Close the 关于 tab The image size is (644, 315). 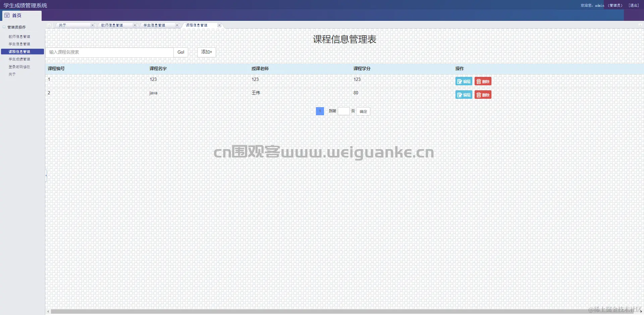(93, 25)
